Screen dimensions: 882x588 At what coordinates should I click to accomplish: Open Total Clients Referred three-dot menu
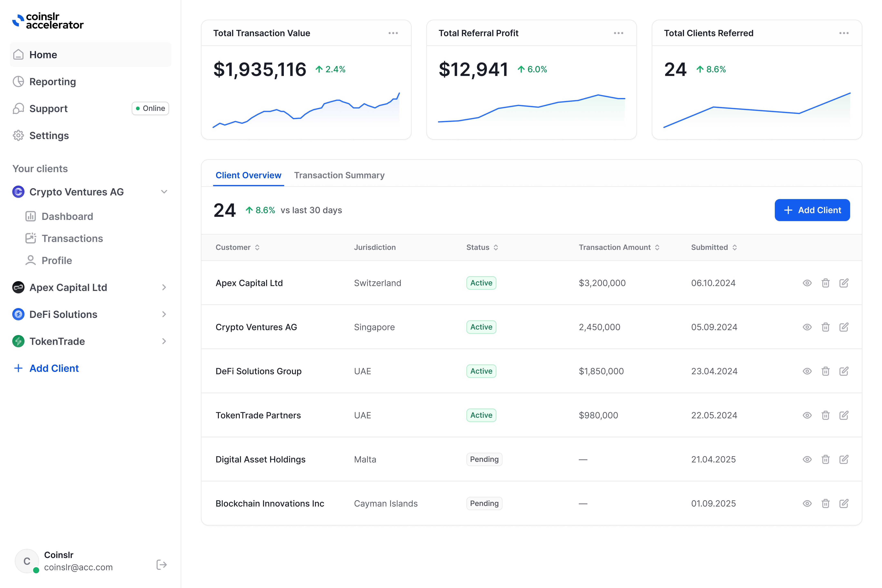844,33
